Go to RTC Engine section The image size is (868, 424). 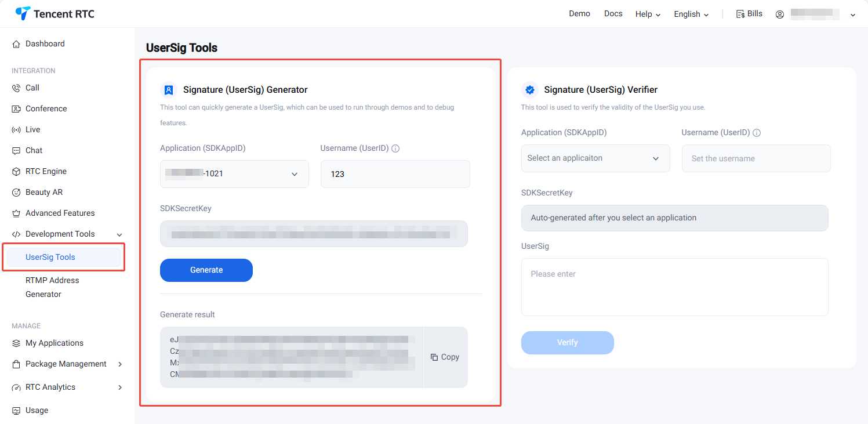pyautogui.click(x=46, y=172)
